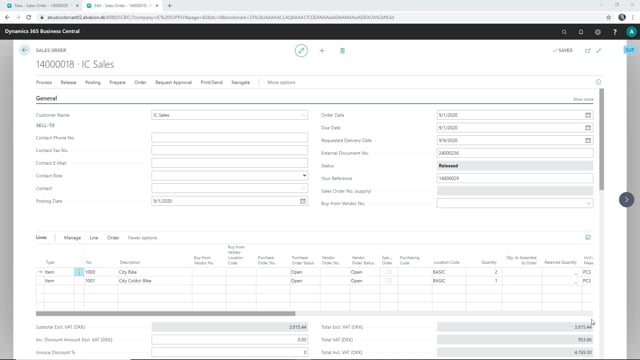Bookmark this page with the star icon
The height and width of the screenshot is (360, 640).
(x=609, y=17)
